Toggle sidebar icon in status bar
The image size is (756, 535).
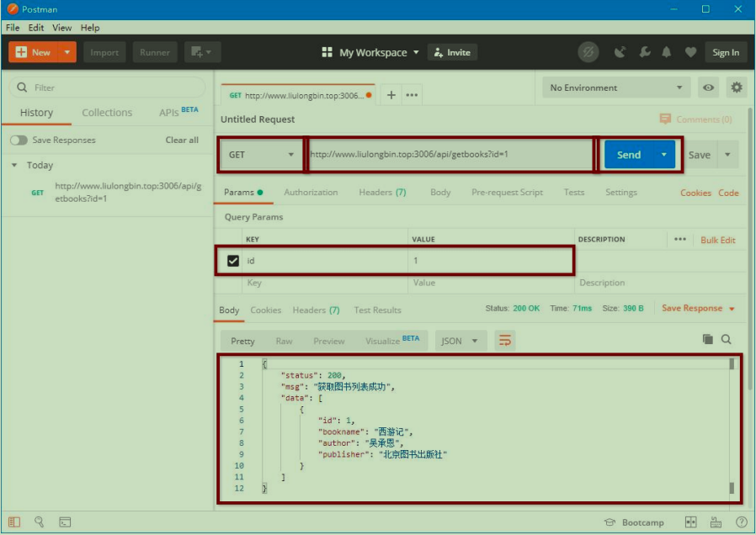[14, 522]
